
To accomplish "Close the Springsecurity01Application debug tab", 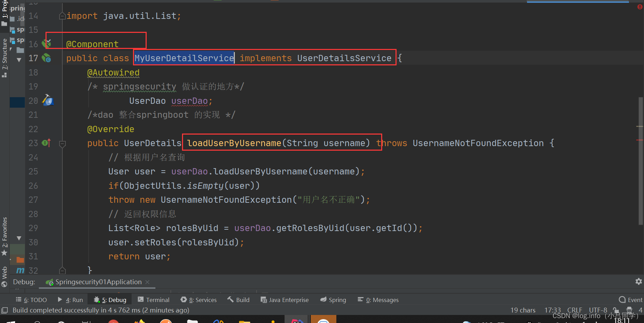I will (147, 282).
